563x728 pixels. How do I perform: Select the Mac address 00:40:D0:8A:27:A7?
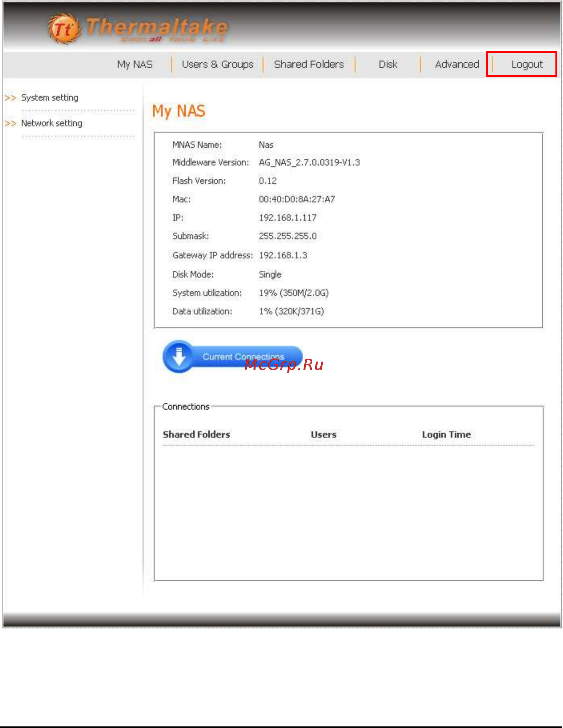[x=297, y=199]
